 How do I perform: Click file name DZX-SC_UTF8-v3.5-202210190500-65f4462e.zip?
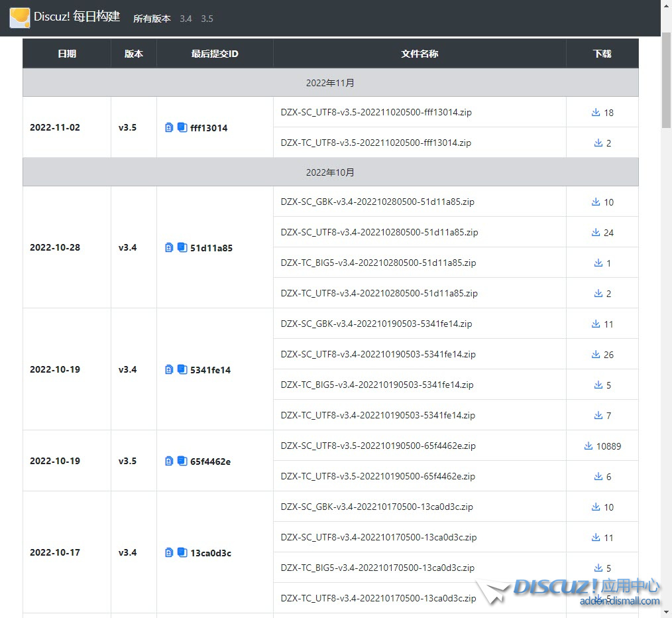[378, 446]
